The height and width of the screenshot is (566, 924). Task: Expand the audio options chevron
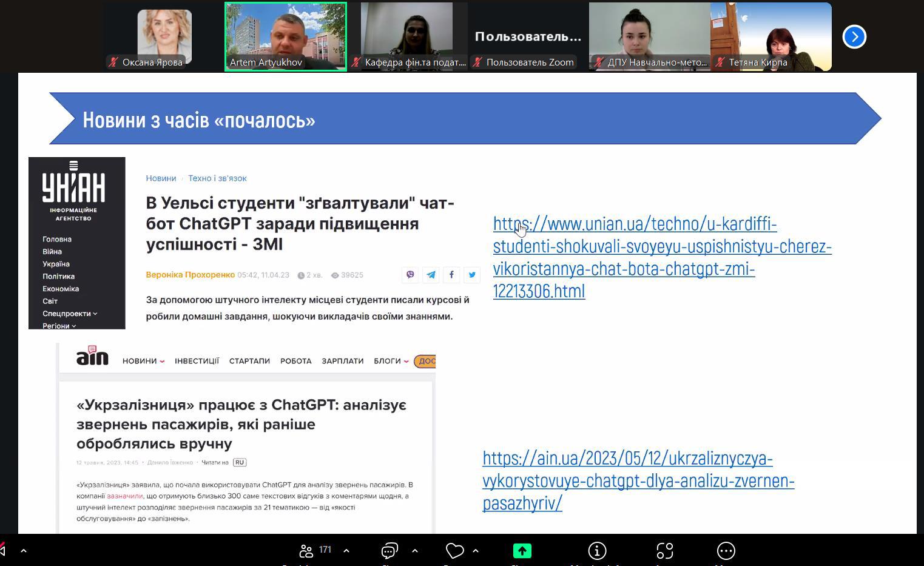(x=24, y=551)
